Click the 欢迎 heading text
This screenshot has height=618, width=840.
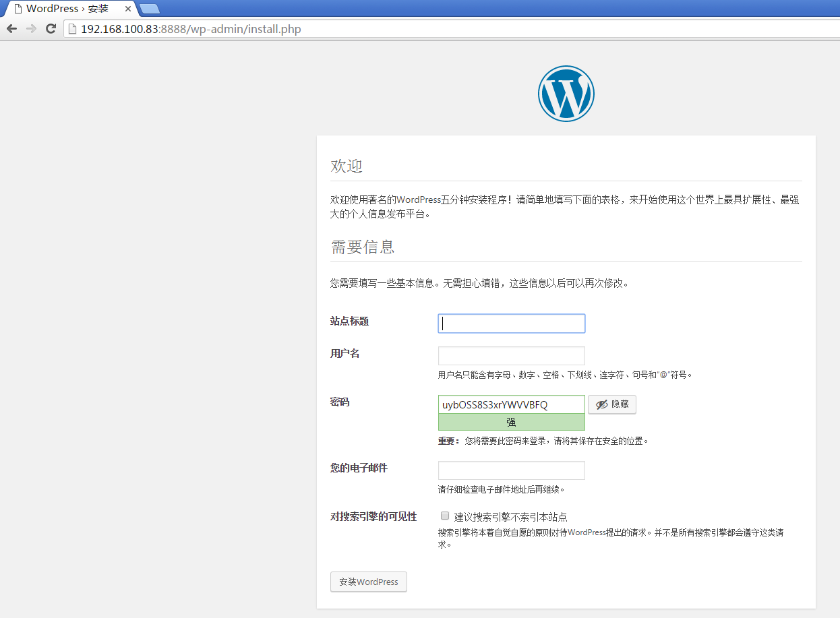[347, 166]
